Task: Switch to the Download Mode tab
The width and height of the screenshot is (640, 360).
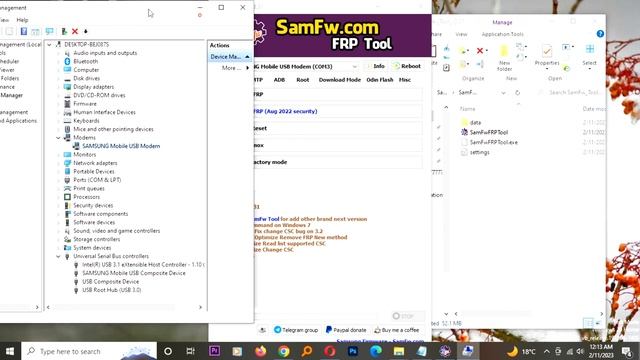Action: [x=340, y=80]
